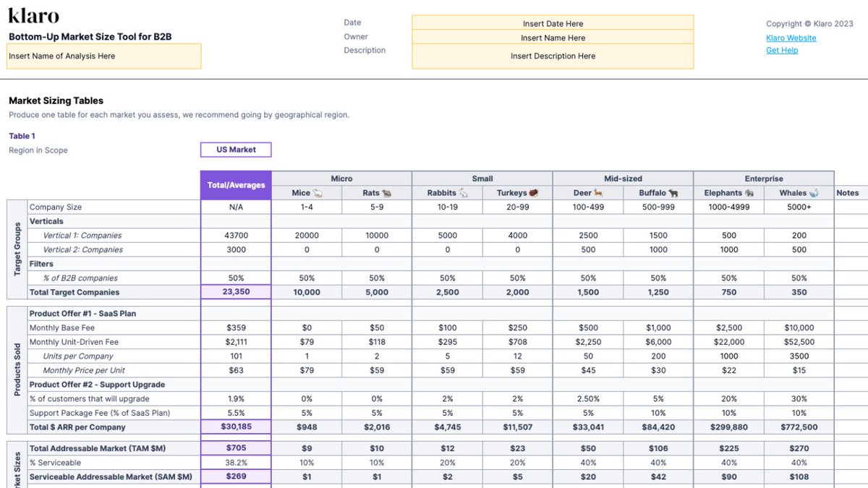Select Mice Vertical 1 value 20000

pyautogui.click(x=307, y=235)
